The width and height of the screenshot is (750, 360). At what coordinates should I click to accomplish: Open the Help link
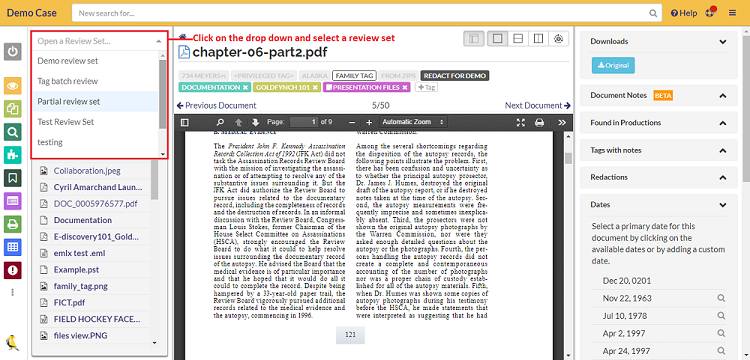pyautogui.click(x=684, y=13)
